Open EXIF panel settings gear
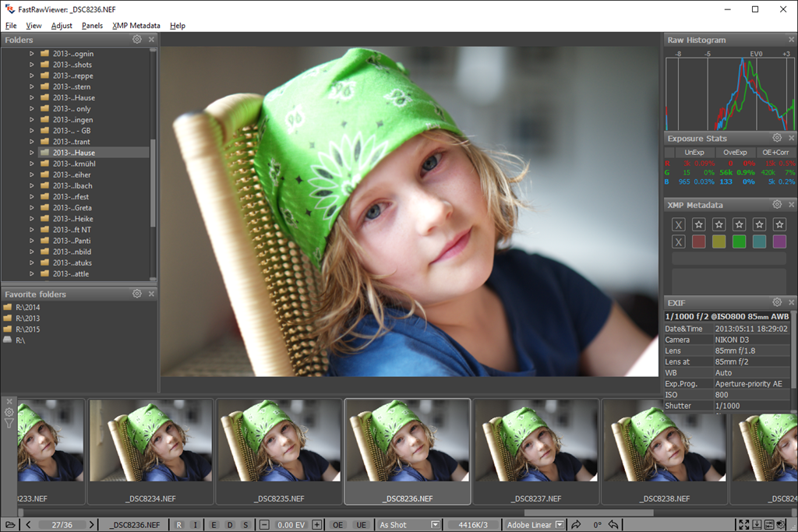This screenshot has height=532, width=798. click(777, 302)
